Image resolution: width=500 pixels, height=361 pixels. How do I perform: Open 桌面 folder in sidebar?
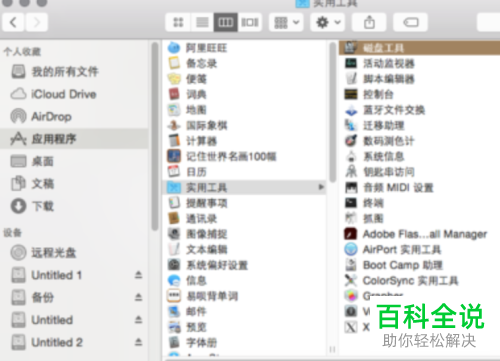pos(74,161)
